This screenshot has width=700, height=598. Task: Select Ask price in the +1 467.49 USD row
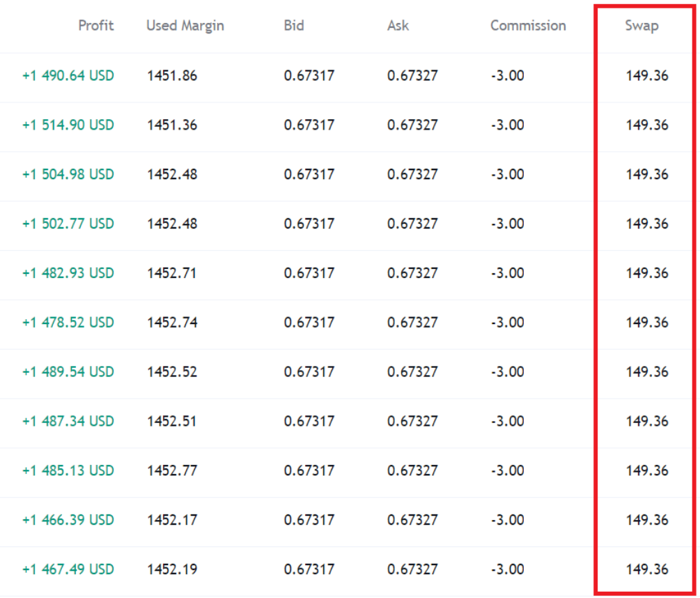click(x=412, y=569)
